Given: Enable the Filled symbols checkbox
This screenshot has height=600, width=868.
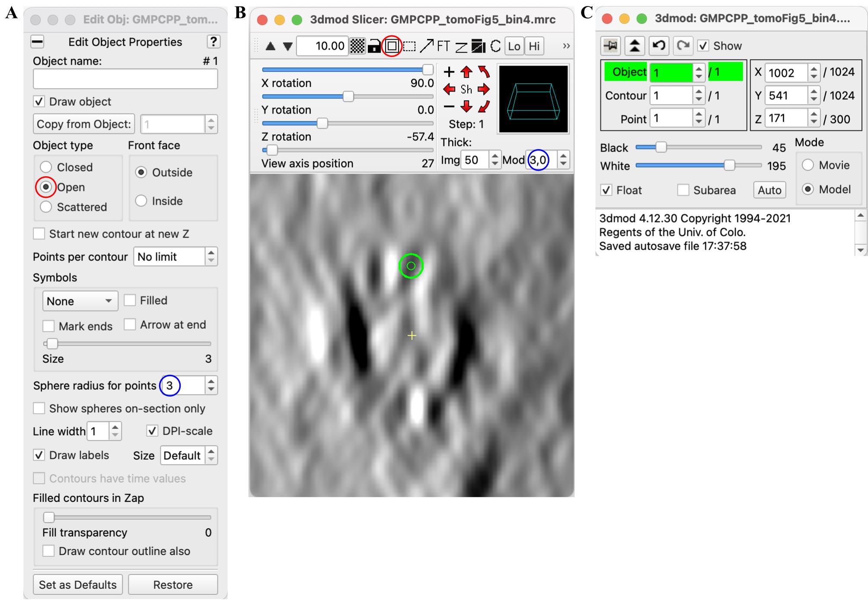Looking at the screenshot, I should (x=130, y=300).
